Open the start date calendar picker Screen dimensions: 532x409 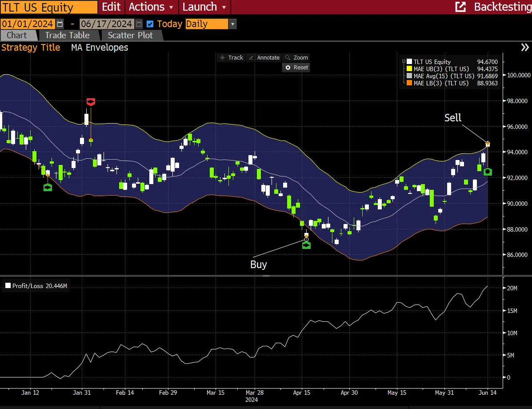[x=60, y=24]
